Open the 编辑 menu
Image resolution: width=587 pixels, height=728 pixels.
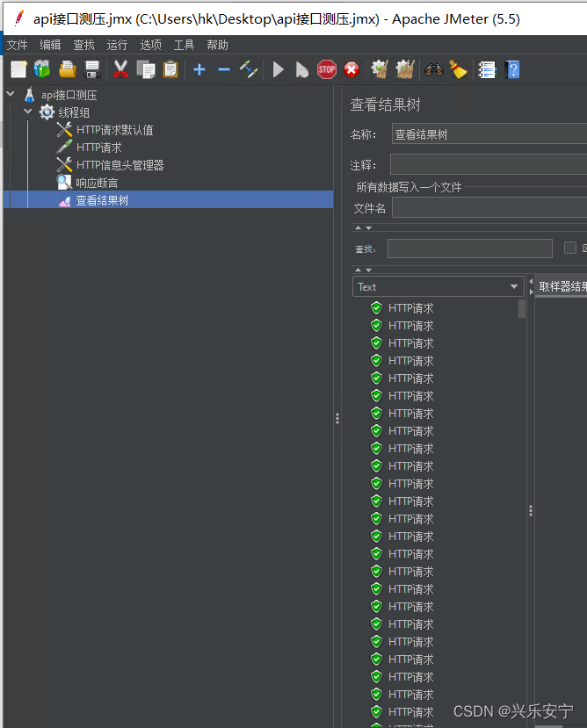50,45
